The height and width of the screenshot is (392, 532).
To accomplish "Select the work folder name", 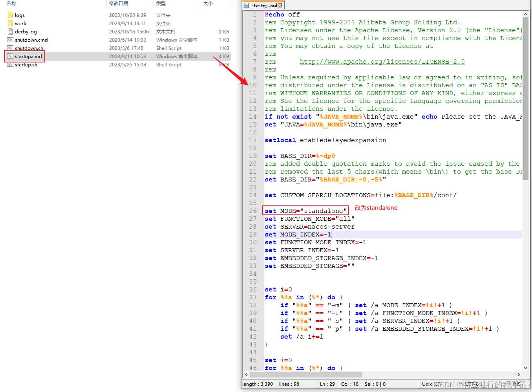I will pyautogui.click(x=20, y=23).
